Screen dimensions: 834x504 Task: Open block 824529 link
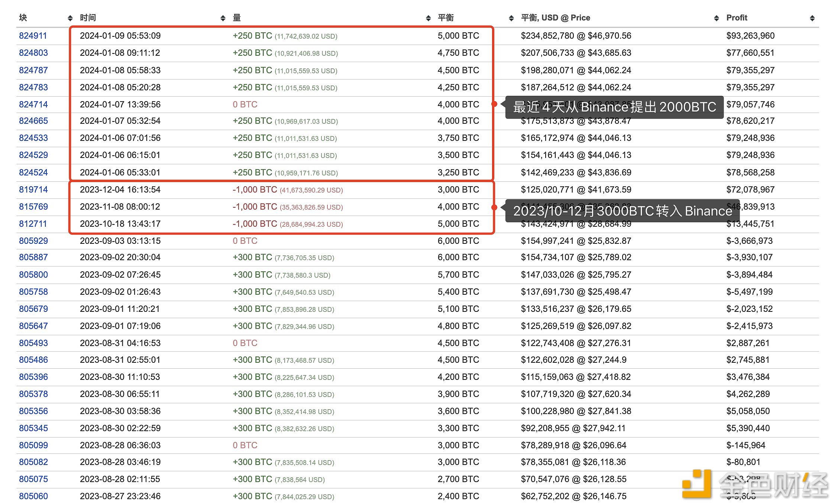[33, 155]
